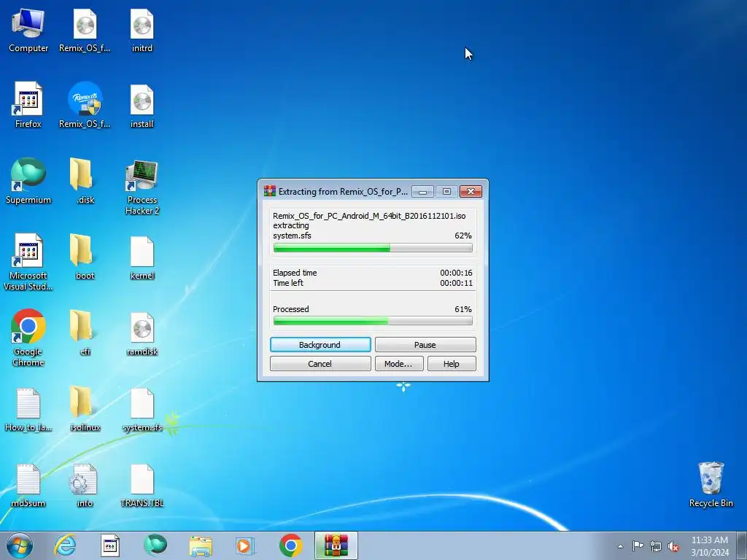Click the Elapsed time value 00:00:16
The height and width of the screenshot is (560, 747).
(456, 273)
